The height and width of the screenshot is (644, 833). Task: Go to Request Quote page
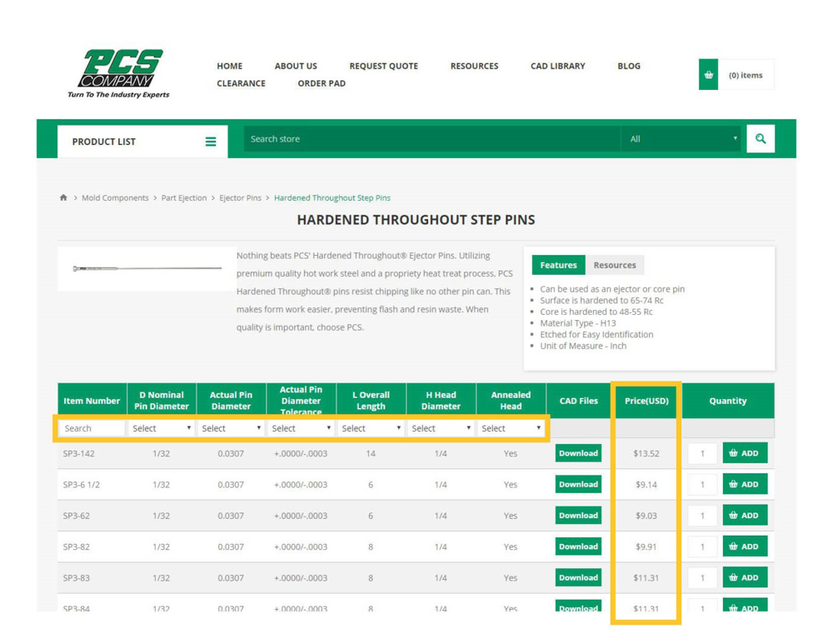click(383, 66)
